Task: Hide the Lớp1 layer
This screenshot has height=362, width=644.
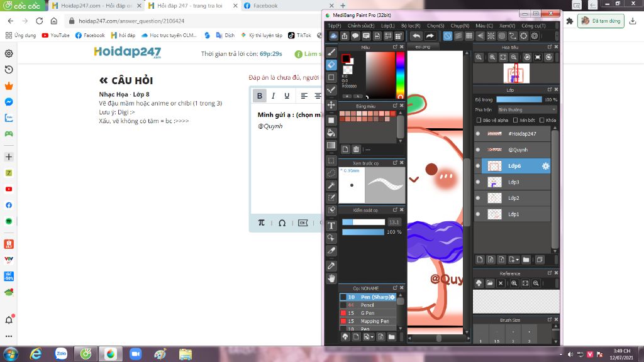Action: (x=478, y=214)
